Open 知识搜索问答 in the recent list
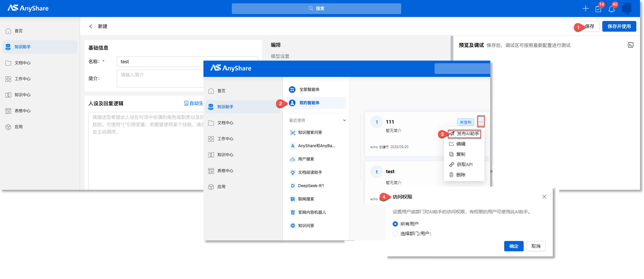 [316, 133]
